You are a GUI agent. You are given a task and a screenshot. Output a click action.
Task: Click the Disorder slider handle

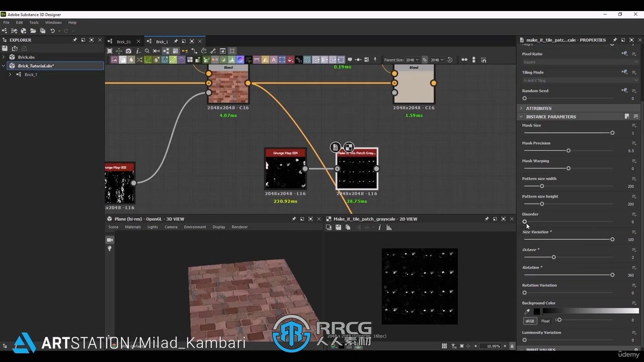[x=525, y=222]
